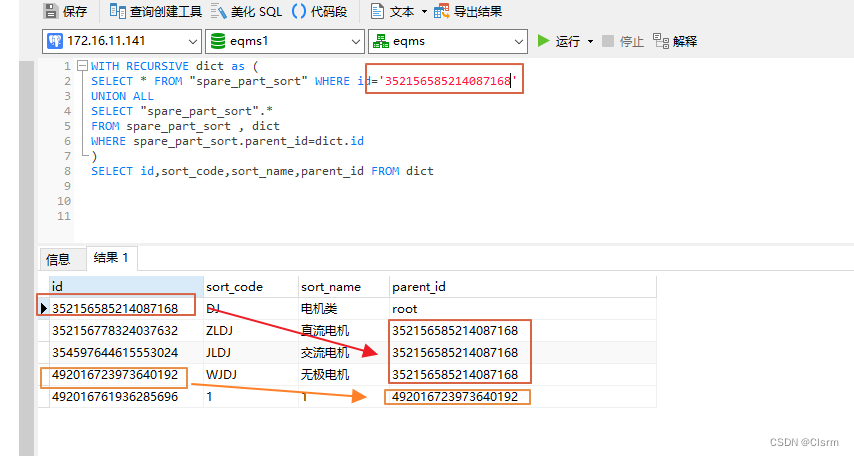Click the id column header
This screenshot has width=854, height=456.
pos(126,287)
